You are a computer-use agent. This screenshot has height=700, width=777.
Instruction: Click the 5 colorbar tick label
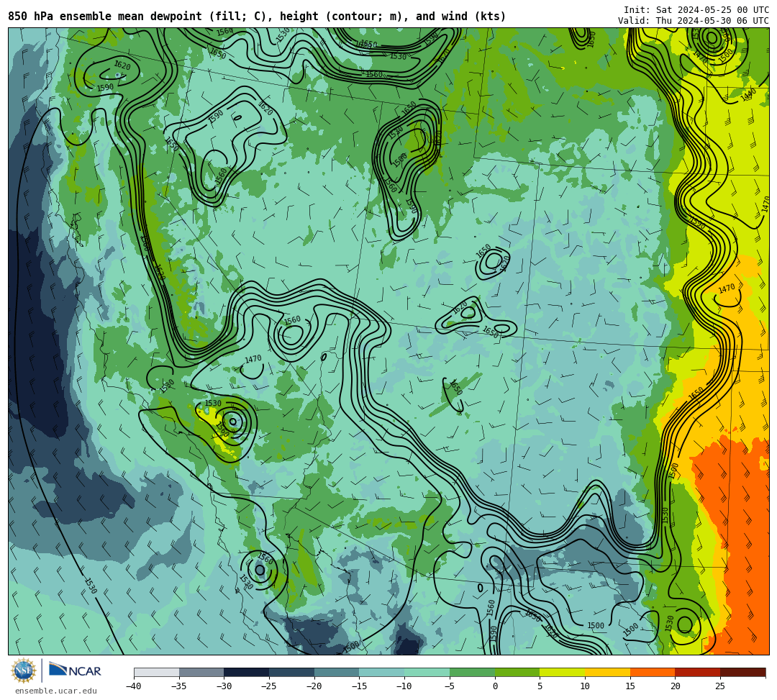pyautogui.click(x=540, y=686)
